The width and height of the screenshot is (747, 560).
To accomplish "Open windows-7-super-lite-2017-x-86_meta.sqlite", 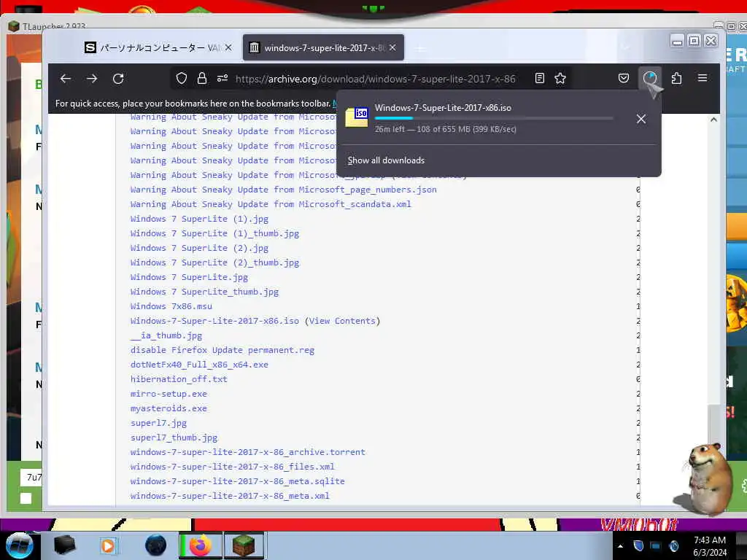I will [237, 481].
